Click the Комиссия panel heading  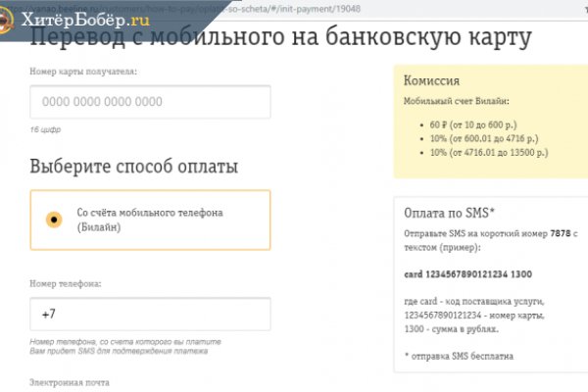(432, 81)
